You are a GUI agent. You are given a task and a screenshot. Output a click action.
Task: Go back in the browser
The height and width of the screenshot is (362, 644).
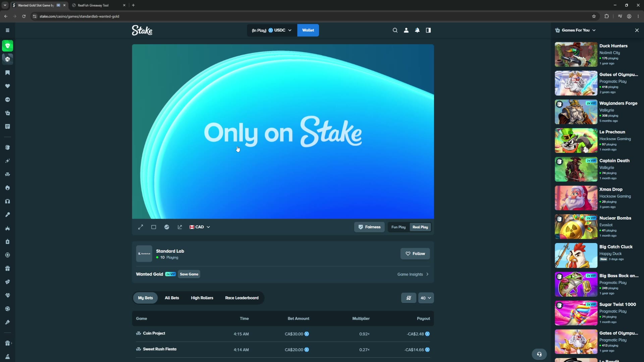[x=6, y=16]
